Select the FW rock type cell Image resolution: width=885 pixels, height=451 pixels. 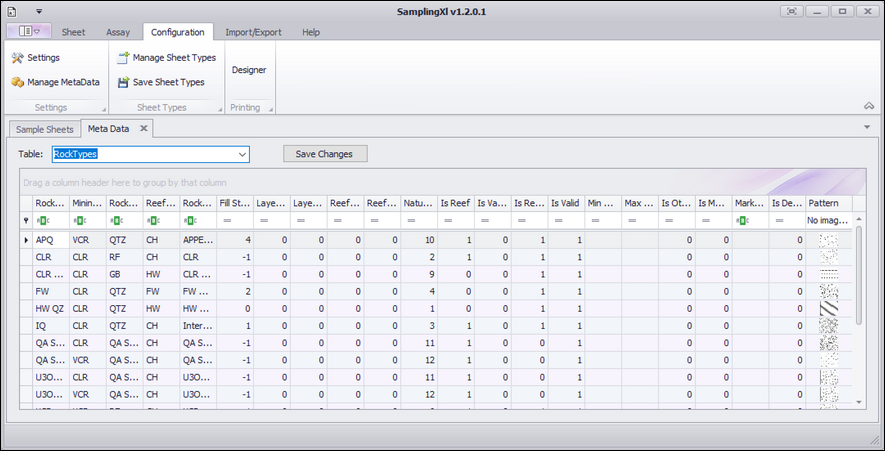tap(51, 292)
